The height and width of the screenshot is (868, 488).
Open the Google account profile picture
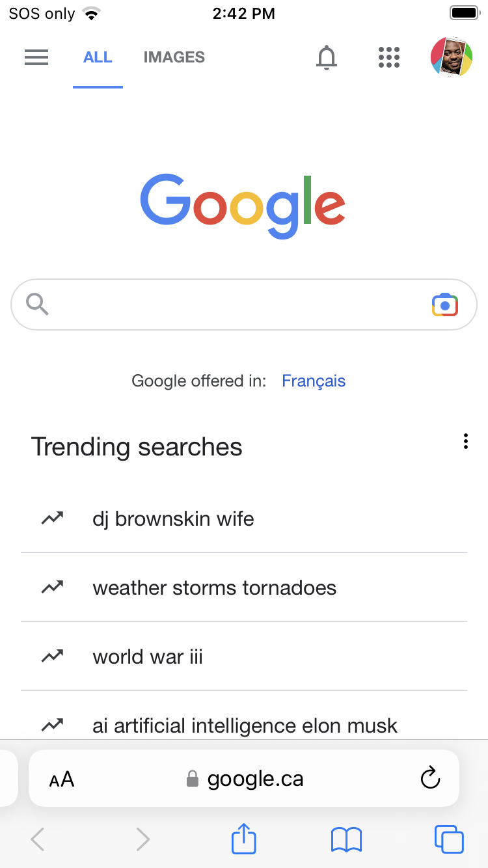(452, 57)
